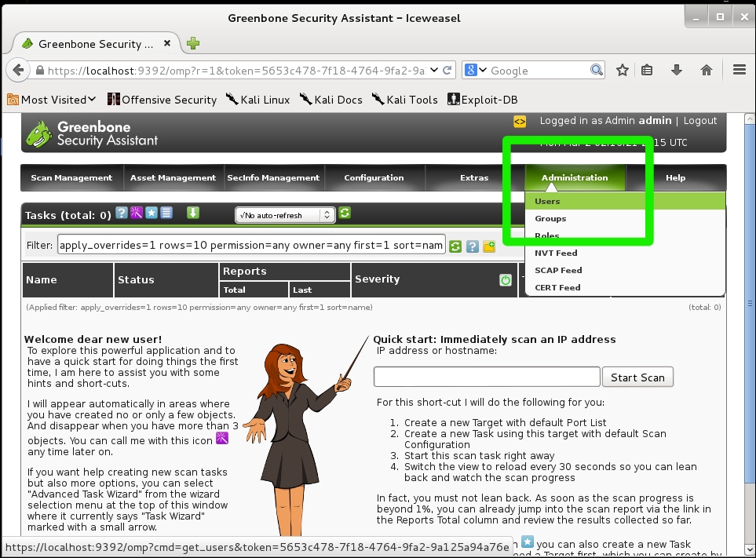The height and width of the screenshot is (558, 756).
Task: Click the wizard icon in the welcome text
Action: pyautogui.click(x=222, y=439)
